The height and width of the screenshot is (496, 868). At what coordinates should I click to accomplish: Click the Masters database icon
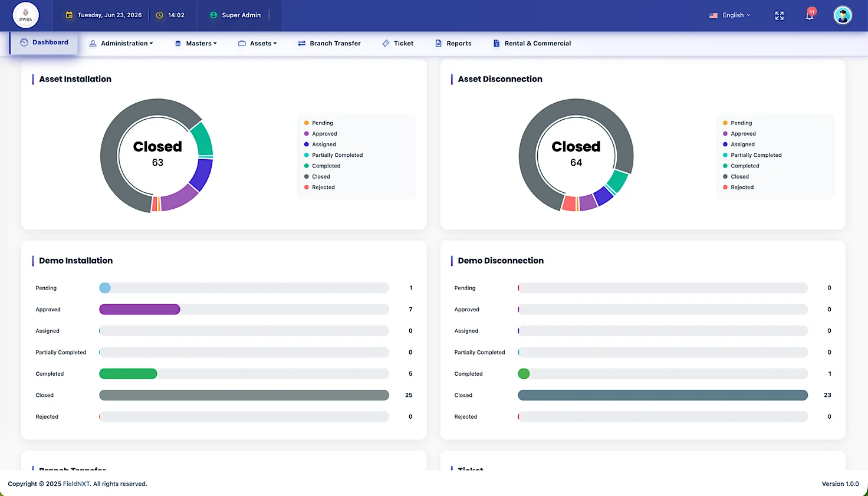[178, 43]
